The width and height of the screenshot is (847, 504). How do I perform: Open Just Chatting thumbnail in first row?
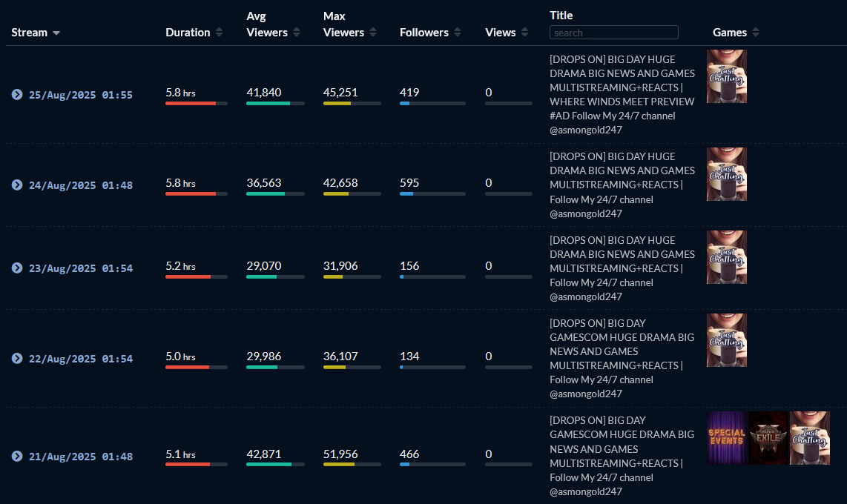pyautogui.click(x=726, y=76)
